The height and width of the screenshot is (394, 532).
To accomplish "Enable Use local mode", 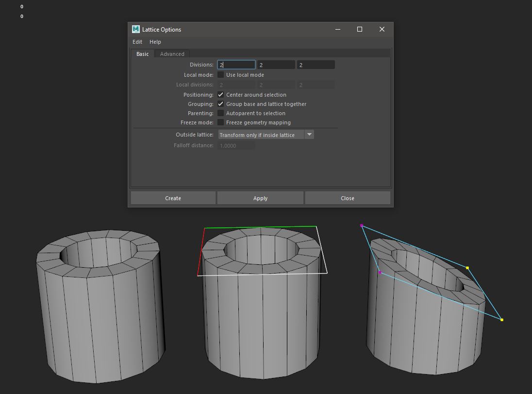I will 221,74.
